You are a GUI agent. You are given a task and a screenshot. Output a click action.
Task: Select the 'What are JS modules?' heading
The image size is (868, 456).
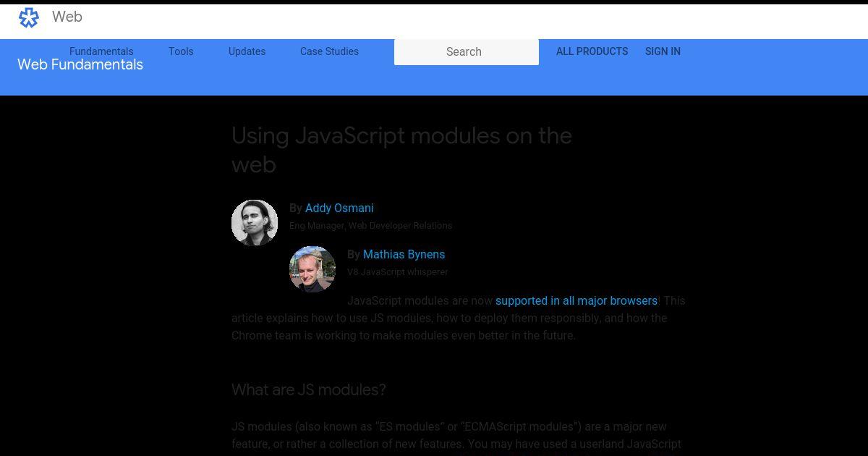[309, 389]
